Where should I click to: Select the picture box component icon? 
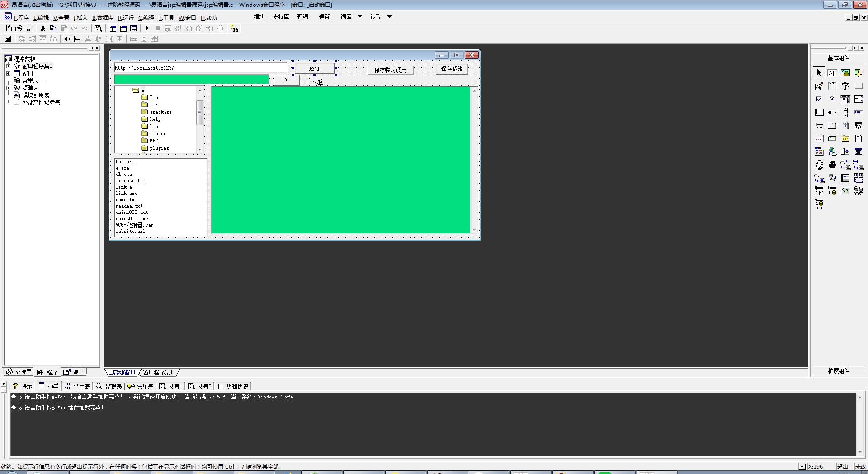pyautogui.click(x=845, y=73)
